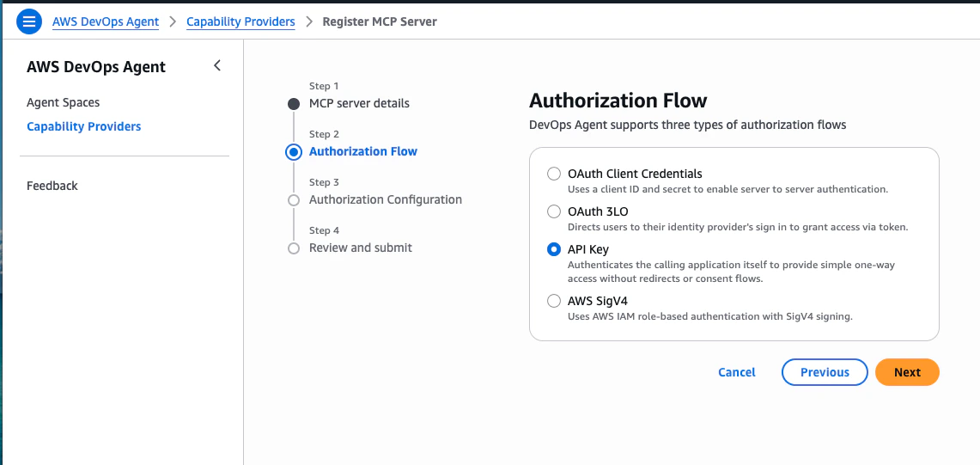
Task: Go to step 1 MCP server details
Action: pos(359,103)
